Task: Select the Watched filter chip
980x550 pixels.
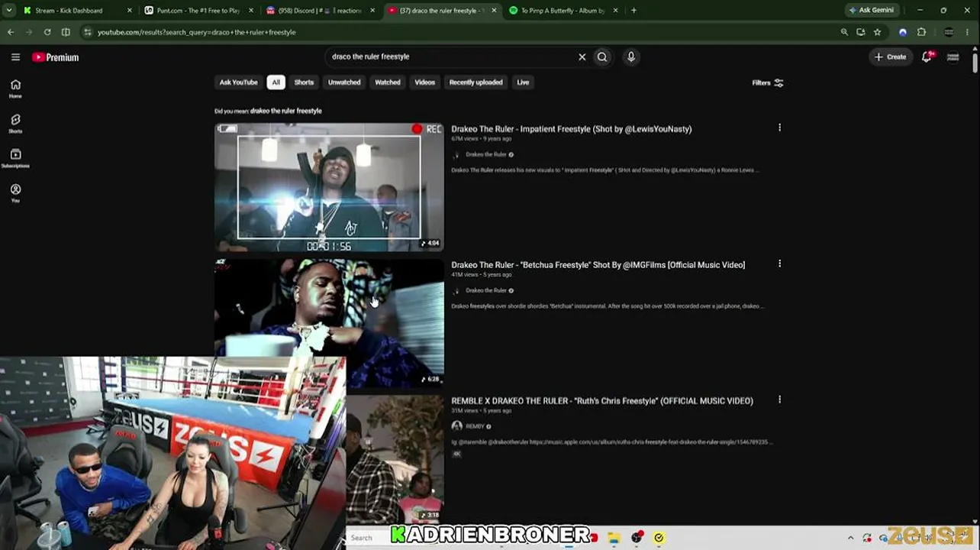Action: coord(387,82)
